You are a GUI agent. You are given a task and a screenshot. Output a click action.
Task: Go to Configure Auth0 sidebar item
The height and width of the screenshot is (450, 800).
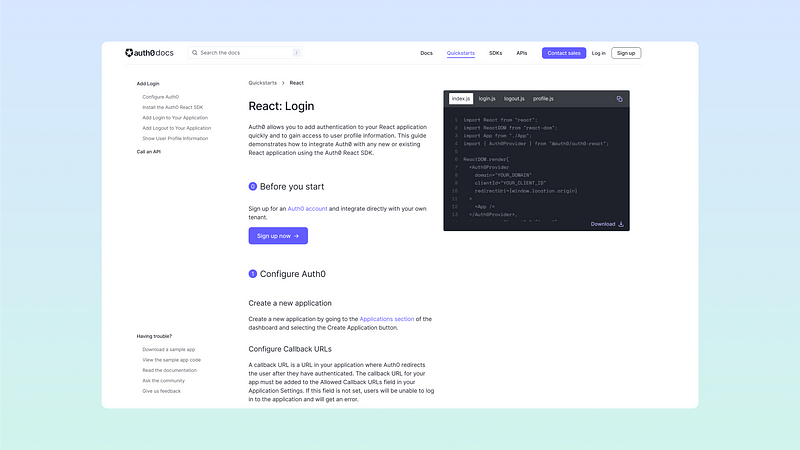coord(161,97)
